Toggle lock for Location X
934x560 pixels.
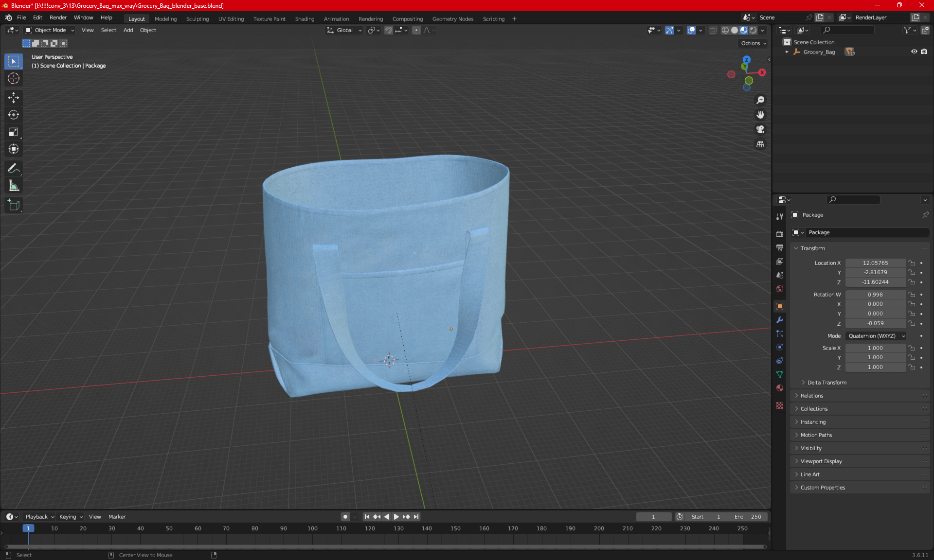coord(912,263)
